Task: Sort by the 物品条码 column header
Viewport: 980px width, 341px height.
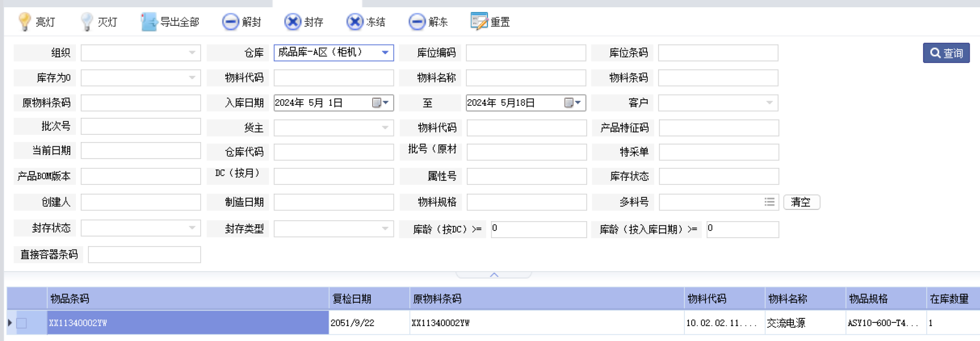Action: (x=70, y=299)
